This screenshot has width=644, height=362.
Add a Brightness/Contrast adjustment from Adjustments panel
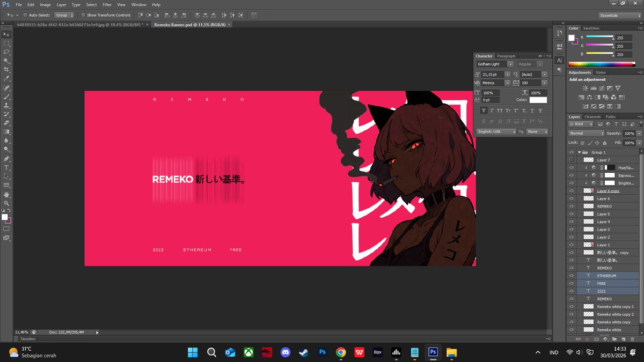pos(585,88)
